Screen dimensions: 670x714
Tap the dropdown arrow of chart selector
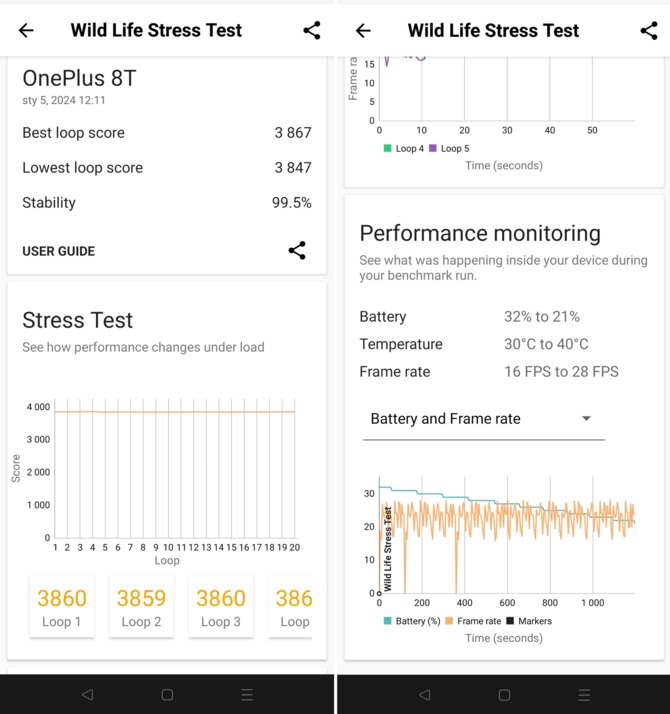586,418
